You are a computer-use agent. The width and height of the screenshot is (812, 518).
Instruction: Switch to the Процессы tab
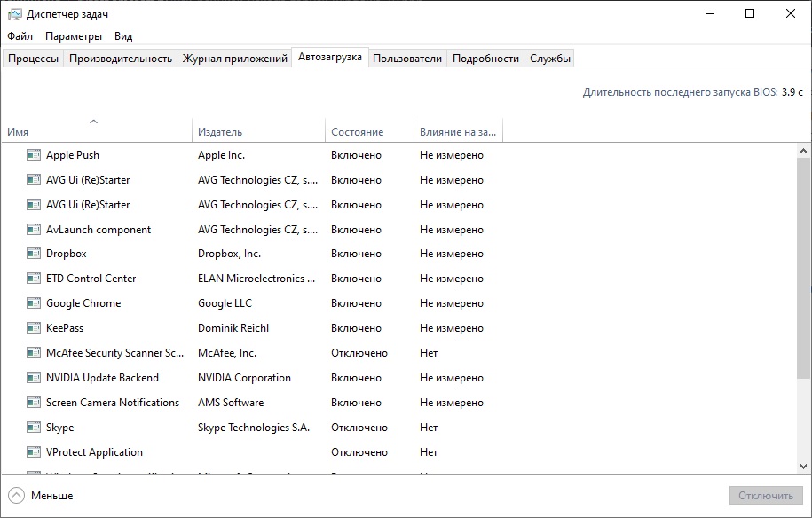coord(33,59)
